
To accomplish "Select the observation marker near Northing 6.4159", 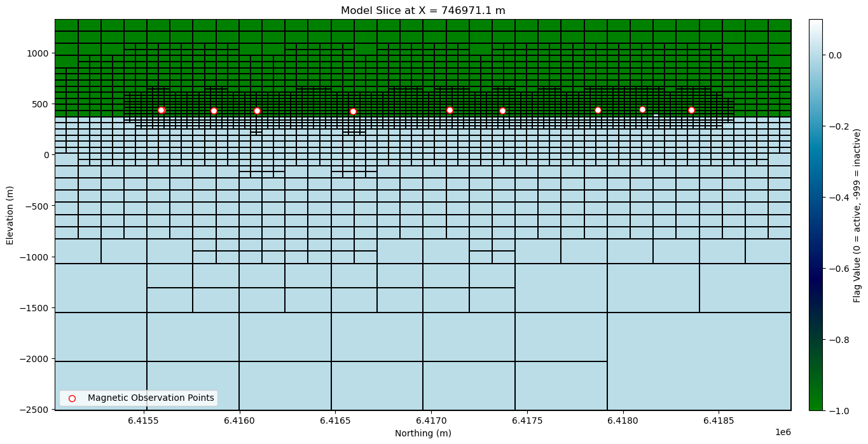I will [214, 111].
